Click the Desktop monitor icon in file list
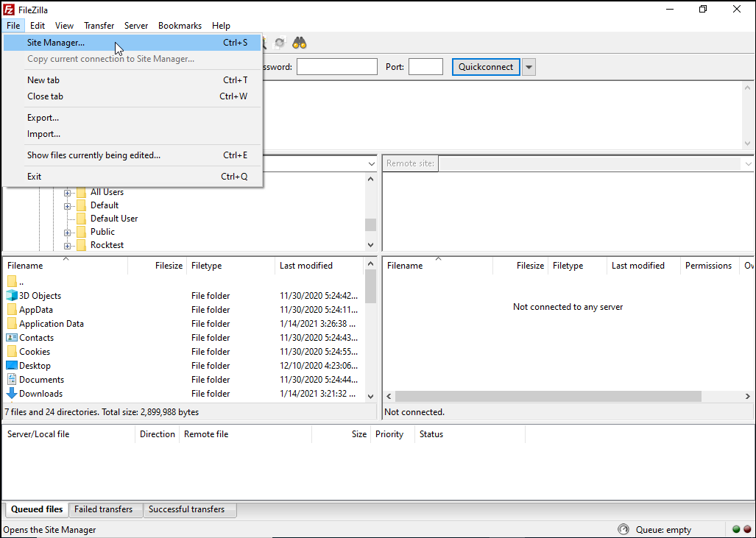The image size is (756, 538). pos(12,366)
